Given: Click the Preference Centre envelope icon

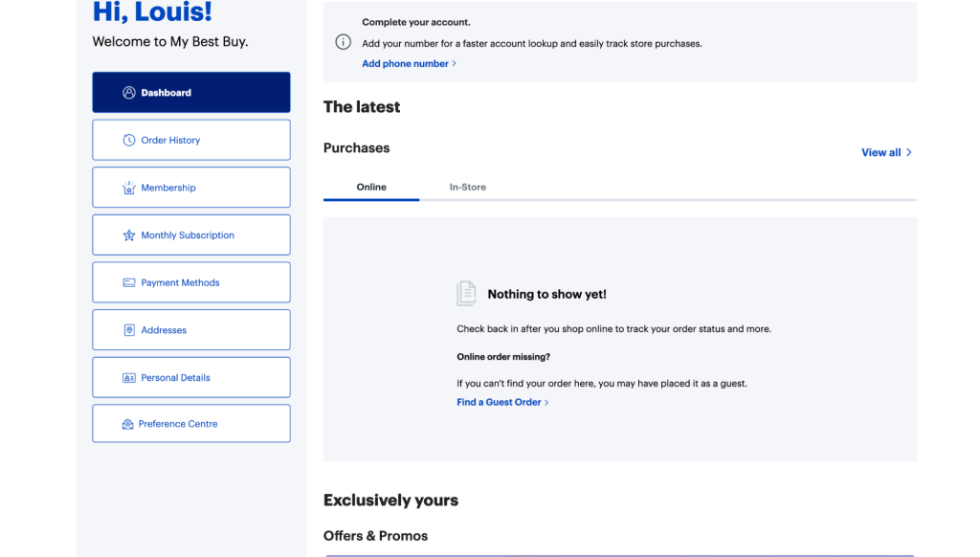Looking at the screenshot, I should click(129, 423).
